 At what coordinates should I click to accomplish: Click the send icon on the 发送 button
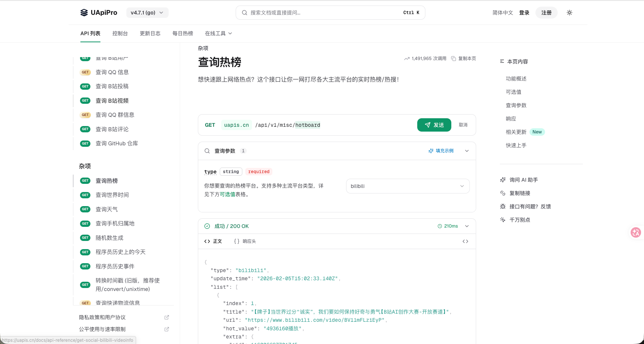coord(428,125)
